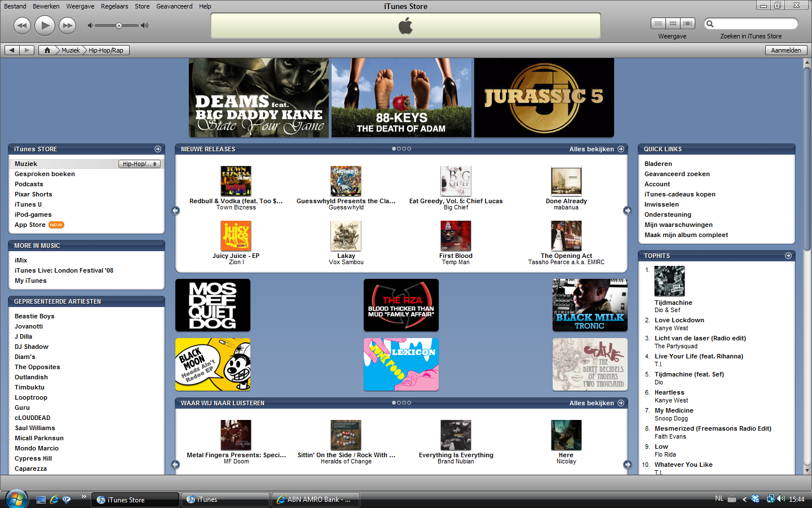Open the Hip-Hop genre dropdown

click(x=140, y=164)
